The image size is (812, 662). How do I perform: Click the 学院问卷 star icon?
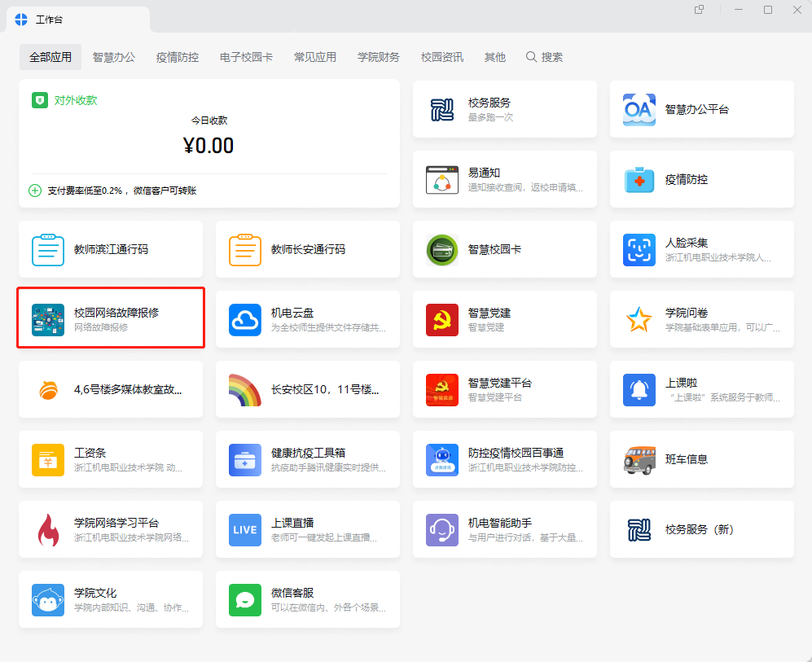point(639,320)
